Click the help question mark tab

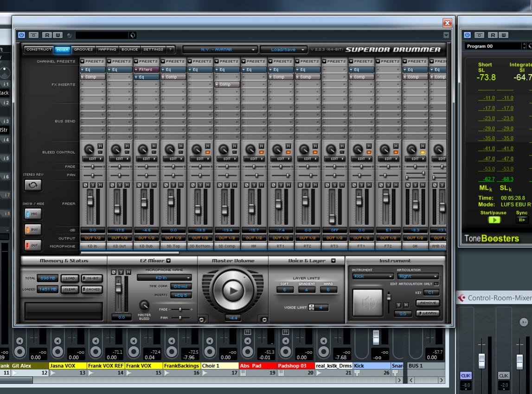(171, 50)
